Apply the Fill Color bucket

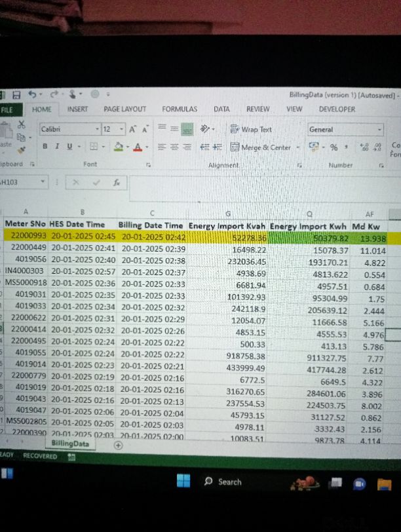(x=119, y=147)
